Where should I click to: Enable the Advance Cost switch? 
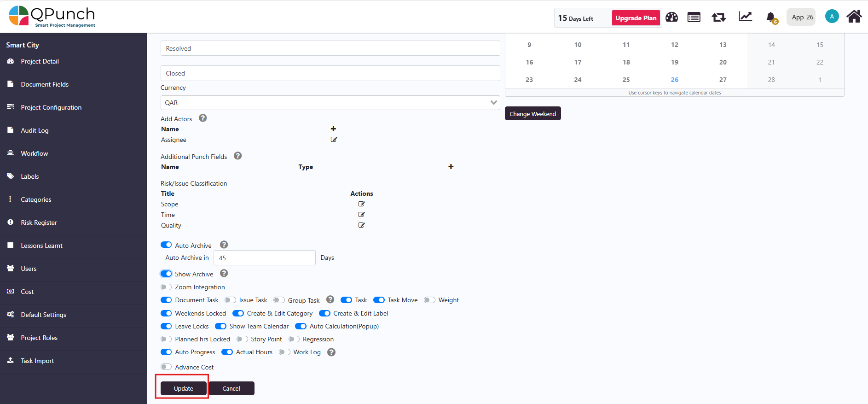tap(166, 367)
